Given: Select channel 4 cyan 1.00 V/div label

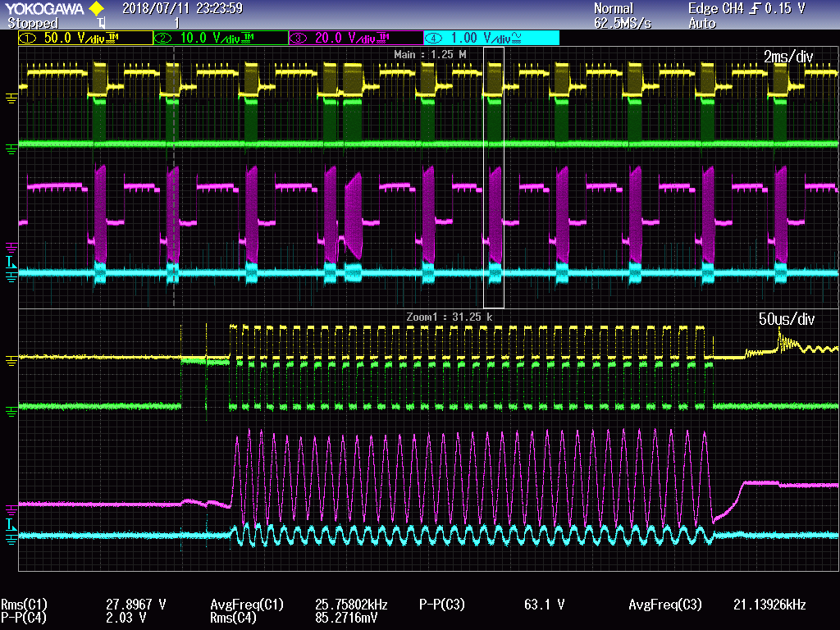Looking at the screenshot, I should click(x=491, y=38).
